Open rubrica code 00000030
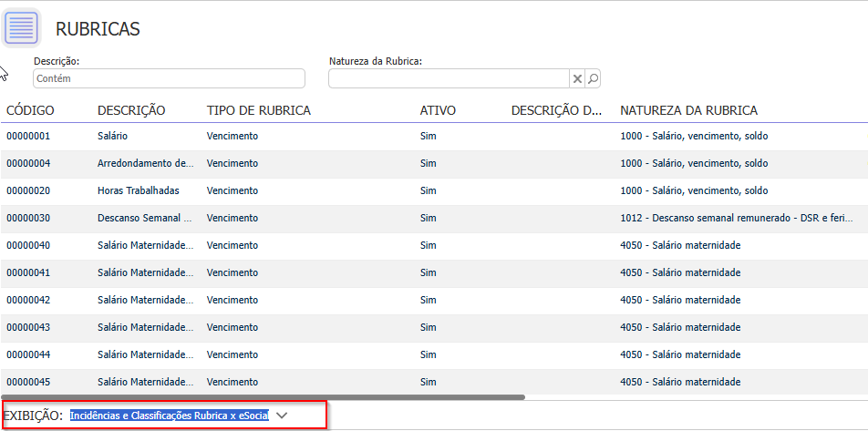Viewport: 868px width, 431px height. click(28, 218)
